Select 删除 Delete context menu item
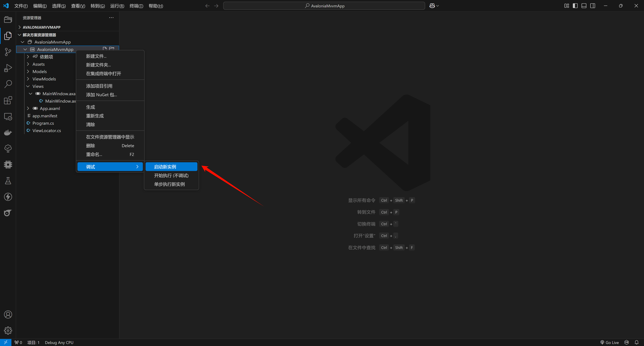The image size is (644, 346). [110, 146]
